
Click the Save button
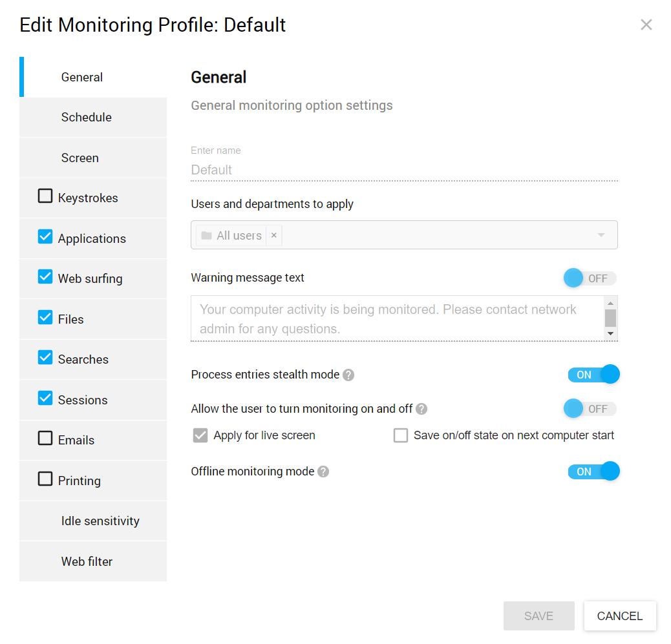[538, 616]
